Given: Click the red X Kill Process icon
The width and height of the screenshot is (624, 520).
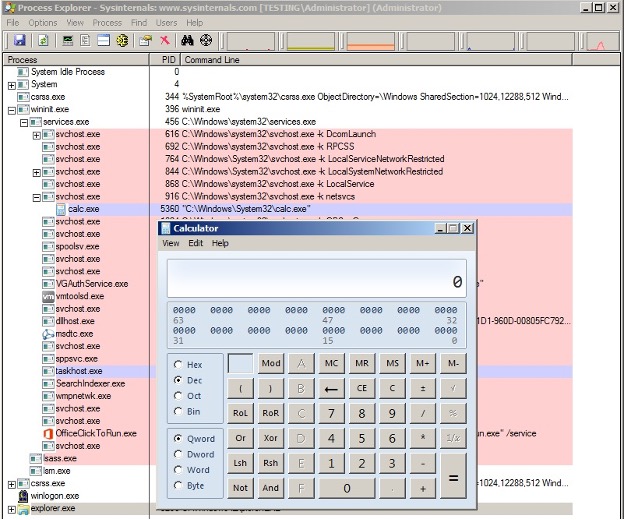Looking at the screenshot, I should coord(165,40).
